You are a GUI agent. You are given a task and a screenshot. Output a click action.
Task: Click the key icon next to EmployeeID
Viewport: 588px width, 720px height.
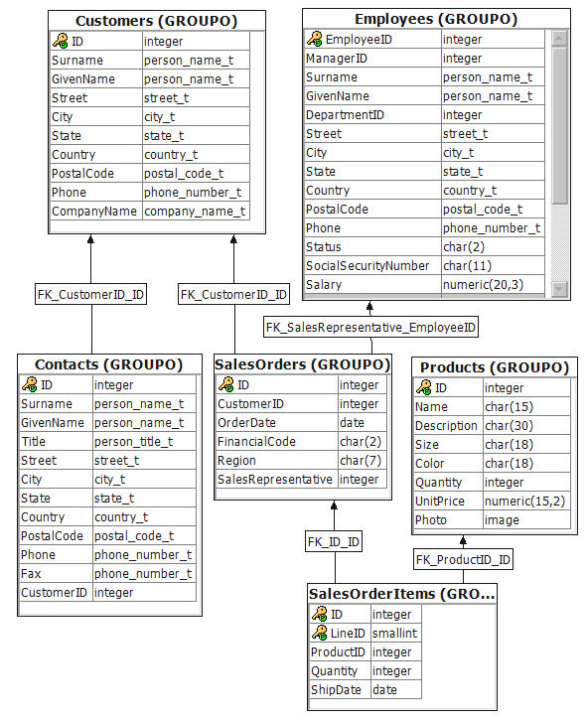[x=315, y=39]
